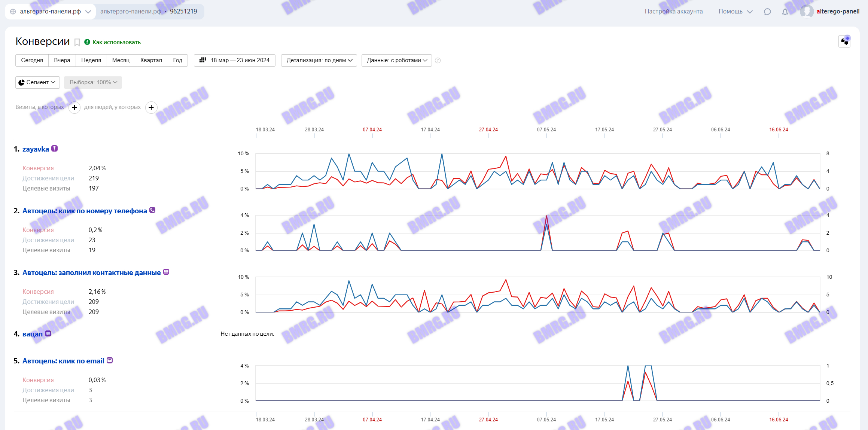This screenshot has width=868, height=430.
Task: Select the Месяц period tab
Action: pyautogui.click(x=121, y=60)
